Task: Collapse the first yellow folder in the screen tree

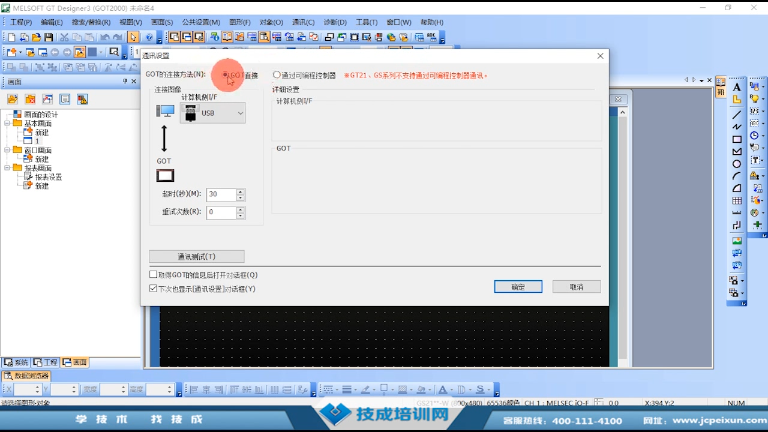Action: [x=7, y=123]
